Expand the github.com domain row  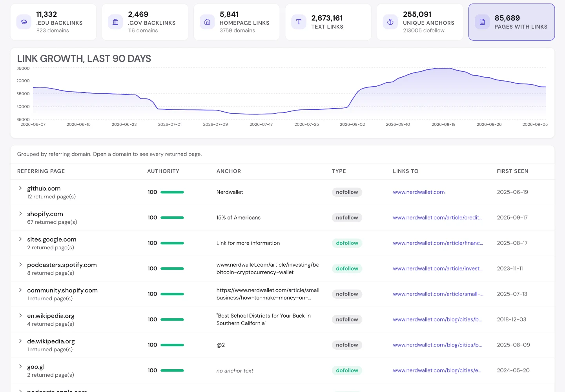tap(20, 188)
